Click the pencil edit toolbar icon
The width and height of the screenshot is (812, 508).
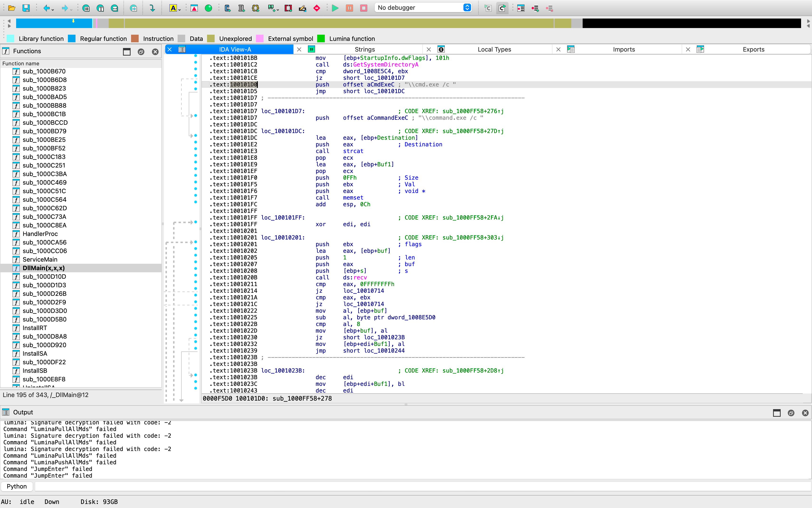click(302, 8)
